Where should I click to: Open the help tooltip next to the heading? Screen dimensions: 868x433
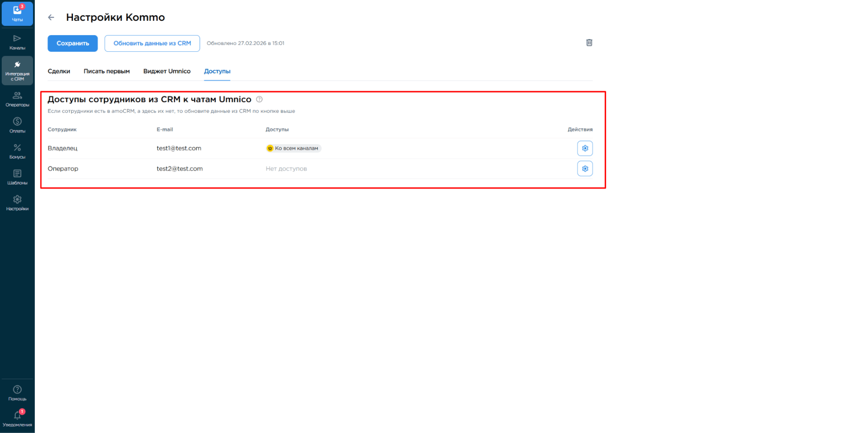[x=259, y=99]
